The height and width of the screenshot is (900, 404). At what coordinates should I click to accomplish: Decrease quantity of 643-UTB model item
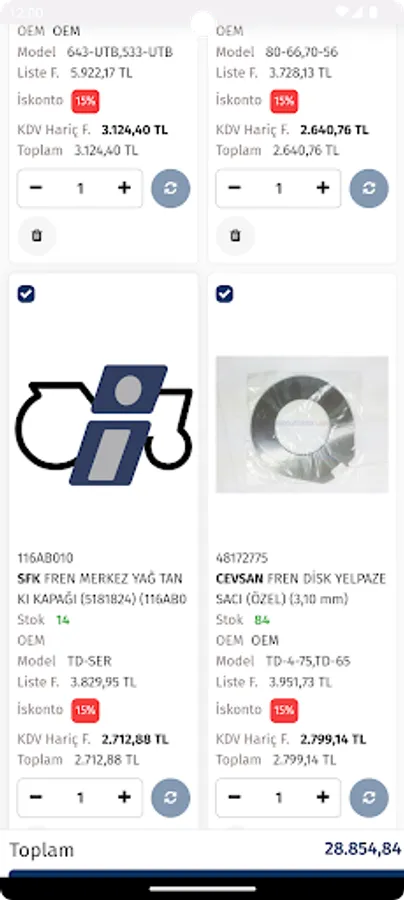(x=36, y=188)
